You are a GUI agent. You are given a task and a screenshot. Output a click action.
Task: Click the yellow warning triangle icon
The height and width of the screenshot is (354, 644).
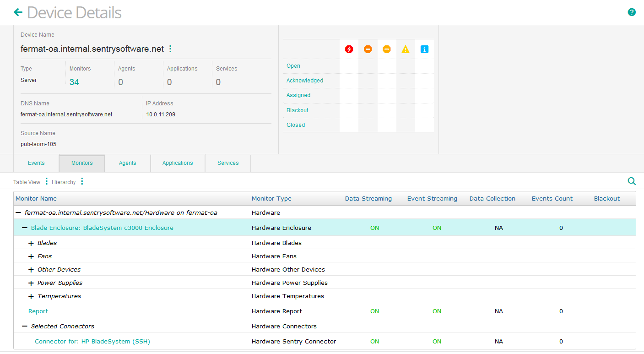point(405,49)
